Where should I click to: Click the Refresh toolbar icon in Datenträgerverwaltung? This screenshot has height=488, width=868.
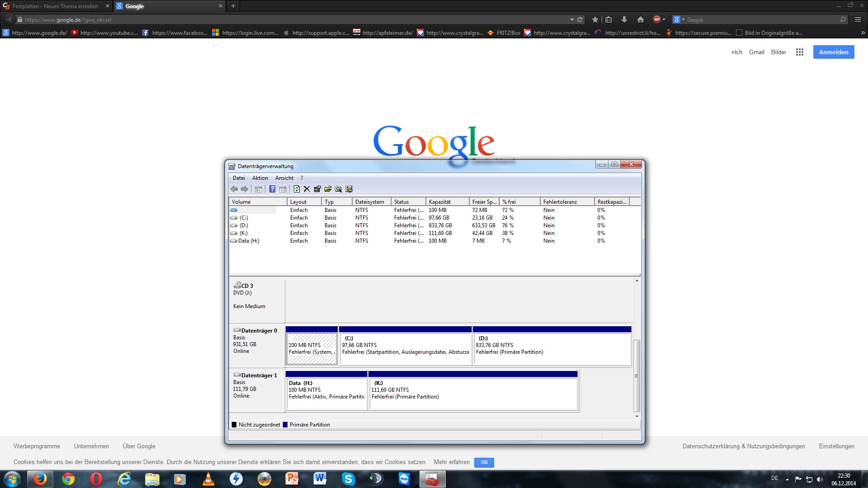click(297, 189)
